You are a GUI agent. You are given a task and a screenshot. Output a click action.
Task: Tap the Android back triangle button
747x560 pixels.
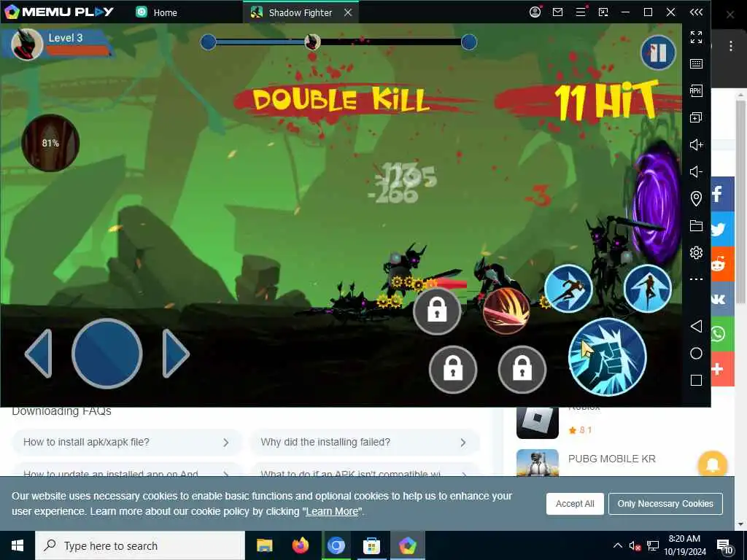pos(696,326)
